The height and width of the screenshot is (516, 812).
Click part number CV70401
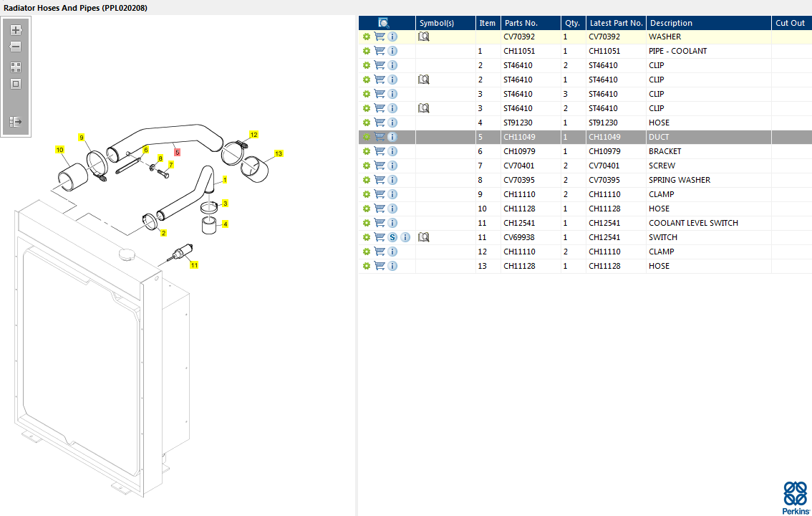[519, 166]
